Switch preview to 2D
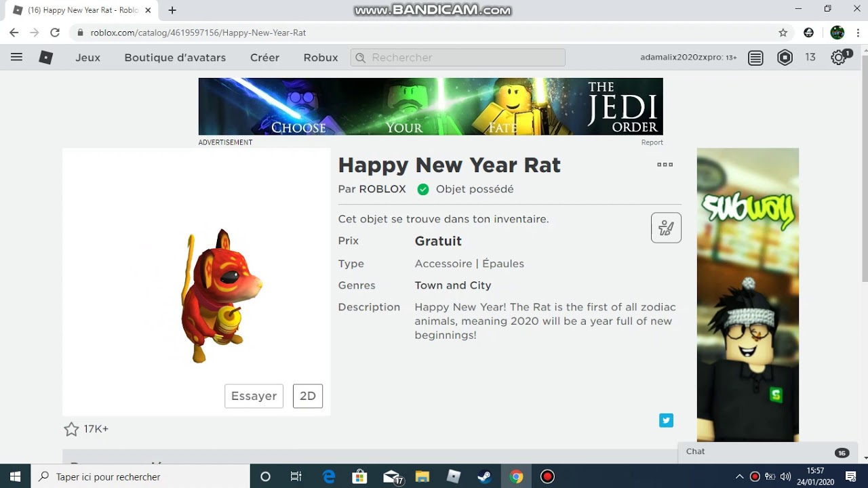Screen dimensions: 868x488 308,396
